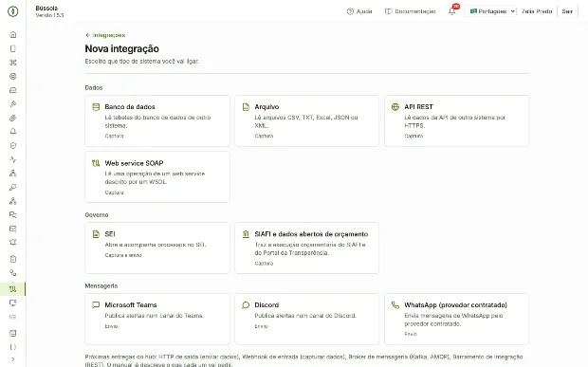Click the Bússola app name
This screenshot has height=367, width=588.
[x=46, y=8]
